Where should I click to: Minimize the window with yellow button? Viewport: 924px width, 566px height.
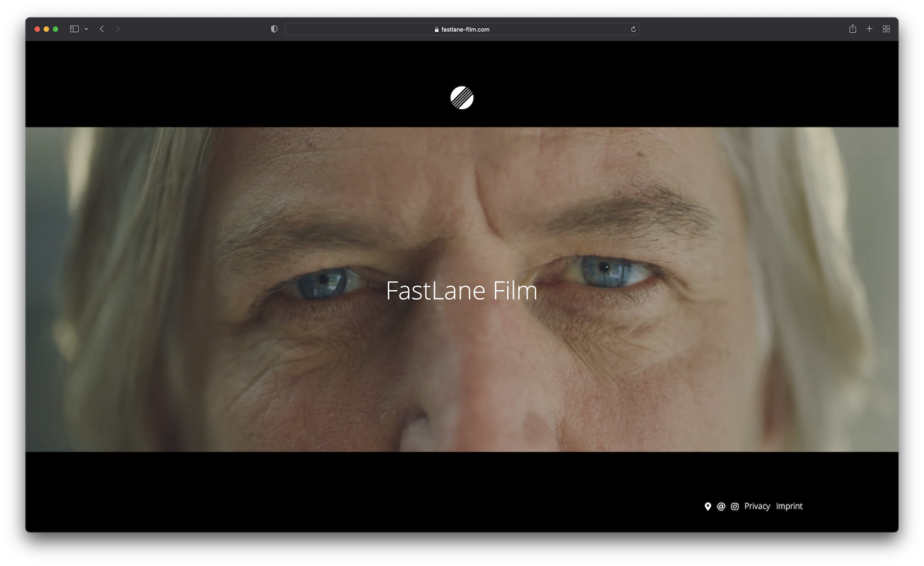(x=46, y=29)
